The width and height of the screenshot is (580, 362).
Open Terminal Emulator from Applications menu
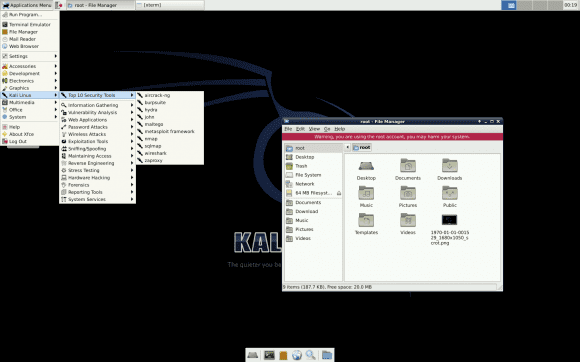click(30, 24)
